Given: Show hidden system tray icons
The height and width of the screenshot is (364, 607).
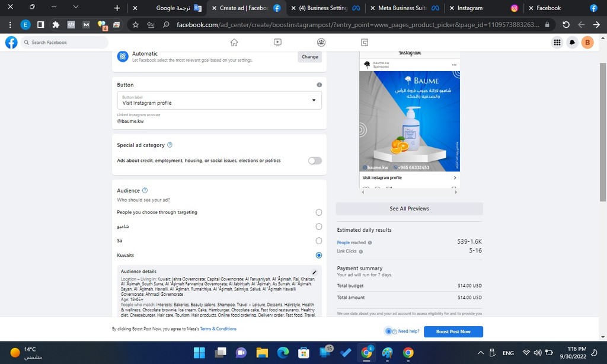Looking at the screenshot, I should pos(480,352).
